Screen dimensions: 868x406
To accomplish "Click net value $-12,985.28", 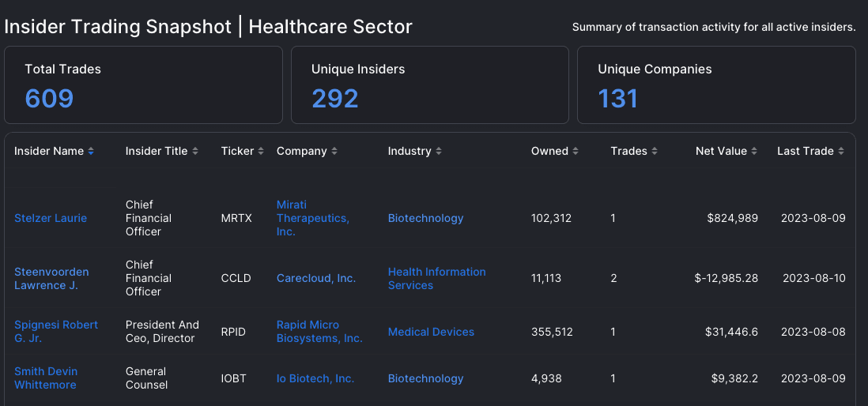I will 726,278.
